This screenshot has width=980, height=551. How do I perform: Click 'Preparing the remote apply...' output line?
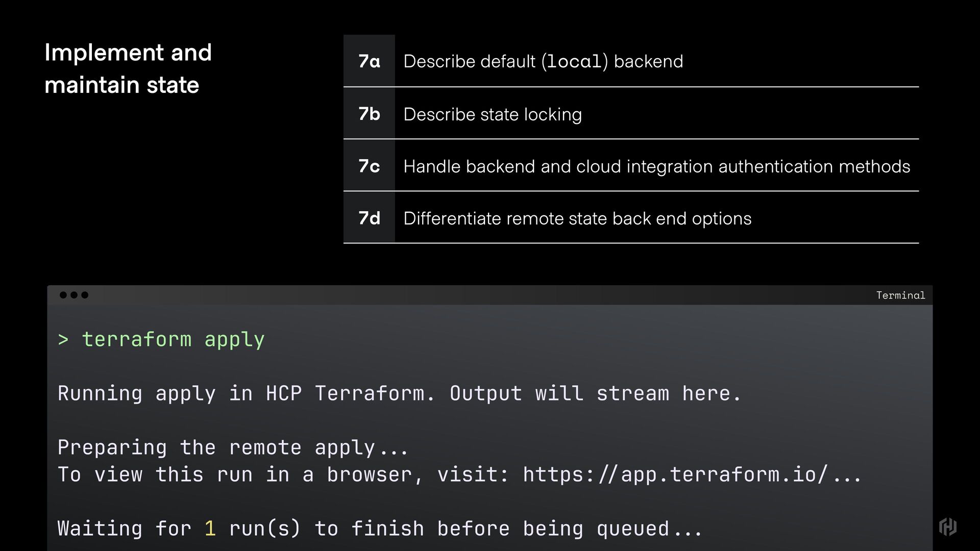tap(233, 447)
